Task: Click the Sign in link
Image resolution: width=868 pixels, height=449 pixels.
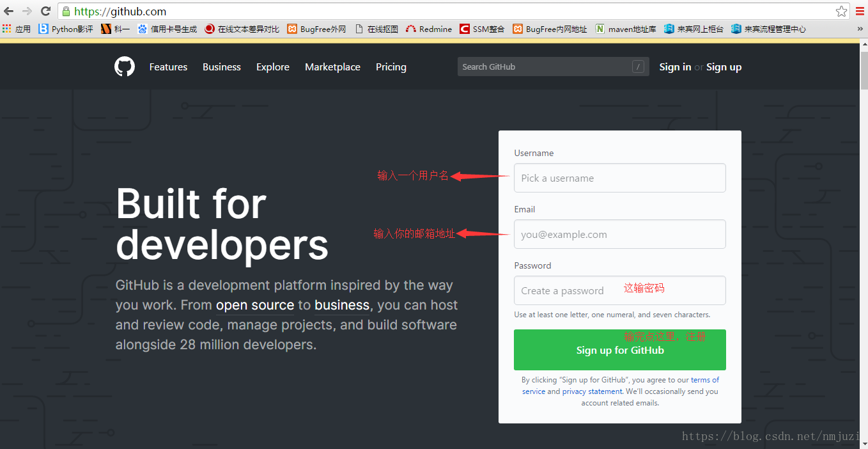Action: [x=675, y=67]
